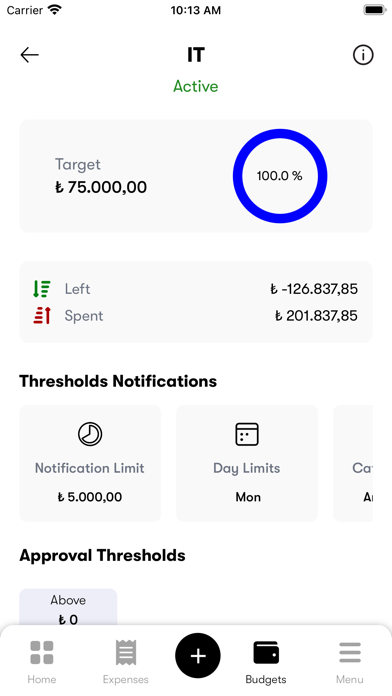Select the Day Limits Mon card
Image resolution: width=392 pixels, height=696 pixels.
(x=247, y=463)
